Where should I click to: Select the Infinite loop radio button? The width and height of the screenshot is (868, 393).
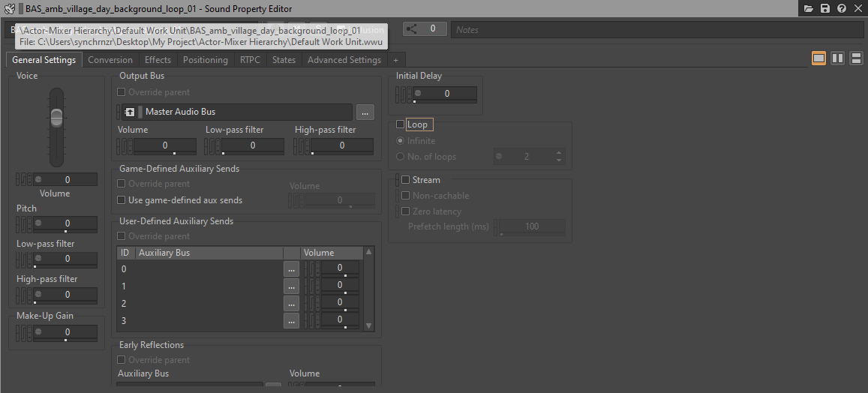tap(400, 140)
